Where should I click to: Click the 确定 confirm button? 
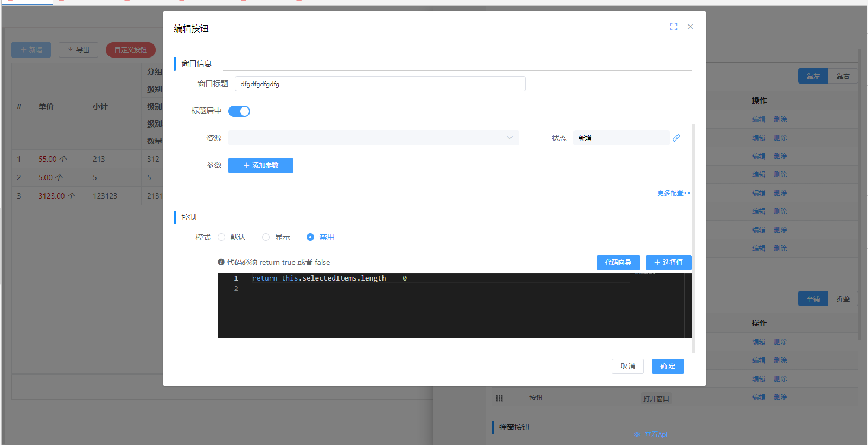click(667, 366)
